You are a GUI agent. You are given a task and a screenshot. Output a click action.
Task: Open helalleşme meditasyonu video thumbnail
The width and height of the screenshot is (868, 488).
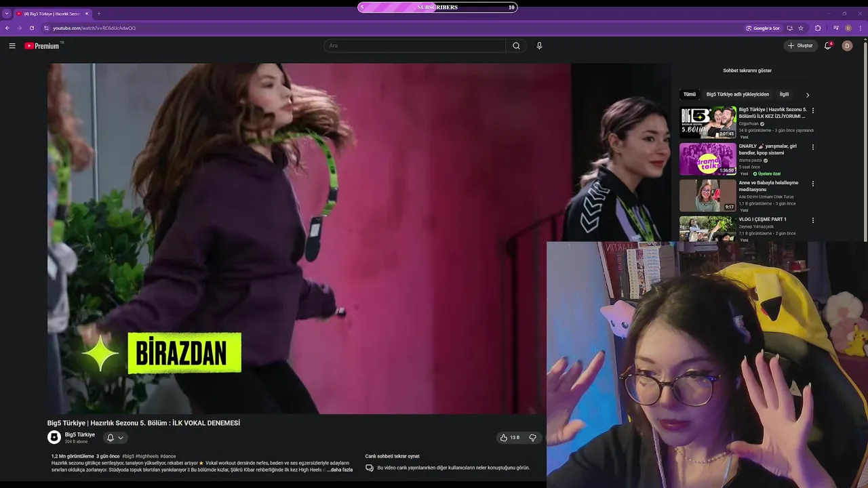(x=707, y=195)
